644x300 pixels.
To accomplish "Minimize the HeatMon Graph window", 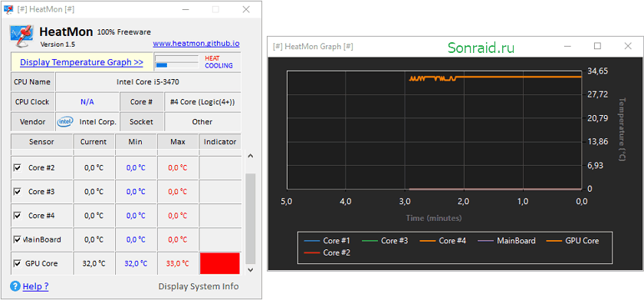I will [567, 47].
